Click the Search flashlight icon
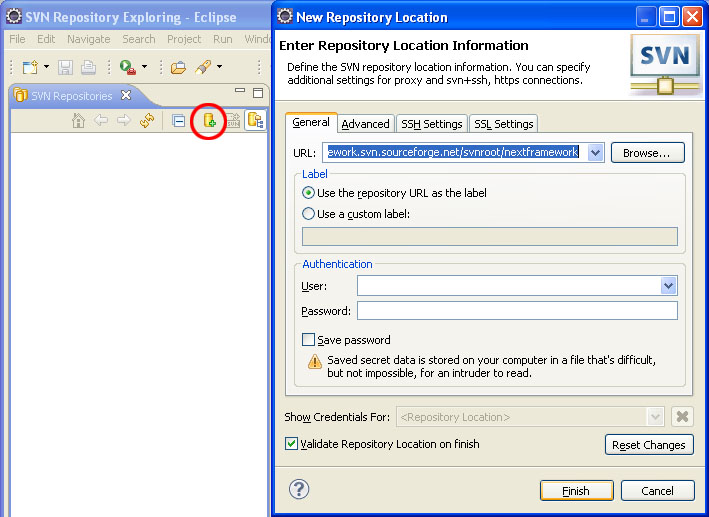The height and width of the screenshot is (517, 709). 203,67
